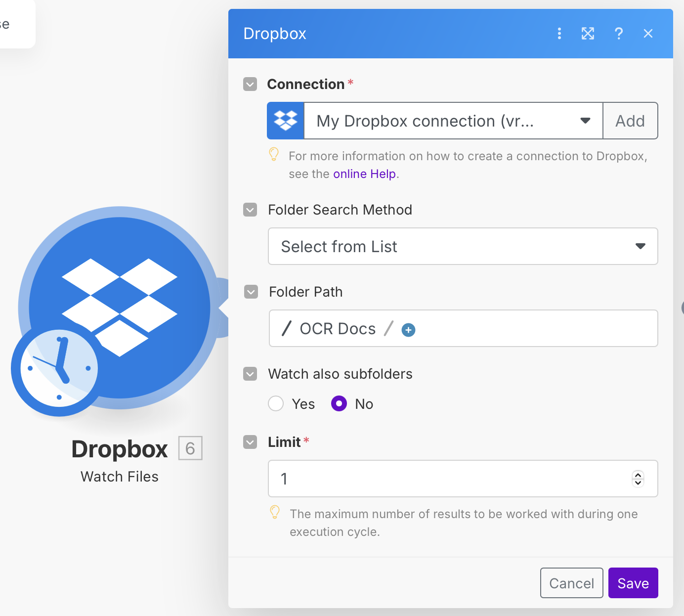Select No for Watch also subfolders
The image size is (684, 616).
click(x=339, y=403)
